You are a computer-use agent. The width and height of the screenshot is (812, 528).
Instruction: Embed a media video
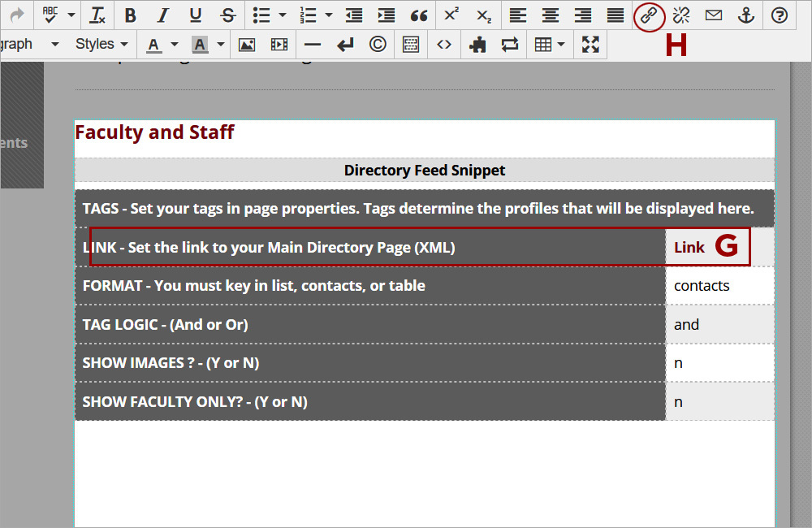(x=279, y=44)
